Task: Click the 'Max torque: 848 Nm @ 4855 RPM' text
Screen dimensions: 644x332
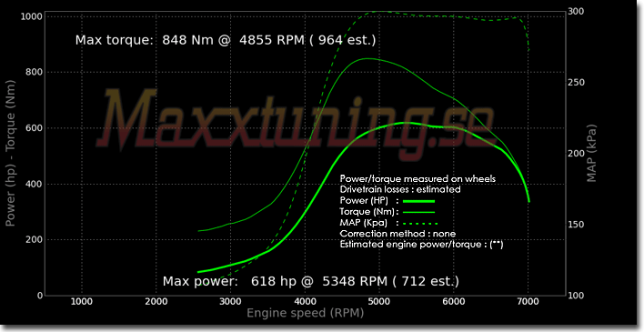Action: (190, 40)
